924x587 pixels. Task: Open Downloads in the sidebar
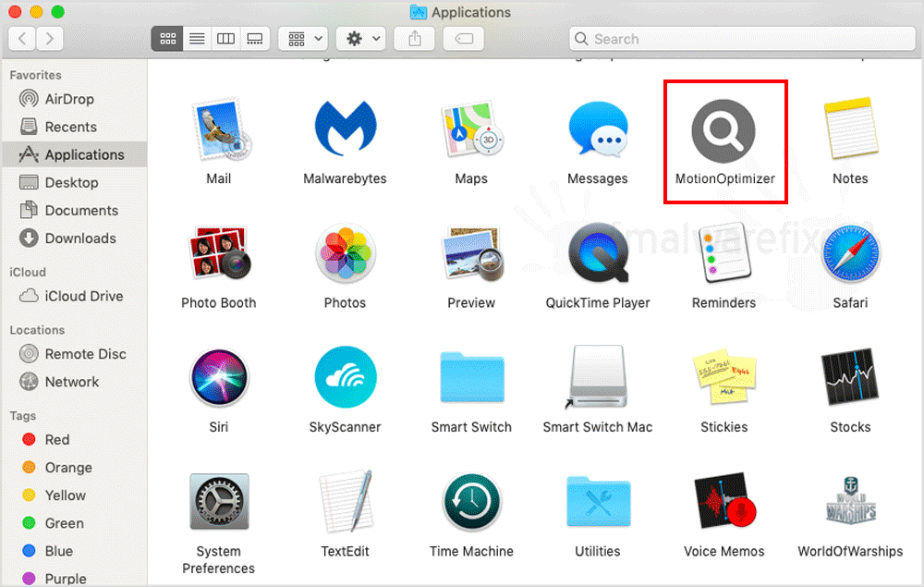click(x=74, y=238)
